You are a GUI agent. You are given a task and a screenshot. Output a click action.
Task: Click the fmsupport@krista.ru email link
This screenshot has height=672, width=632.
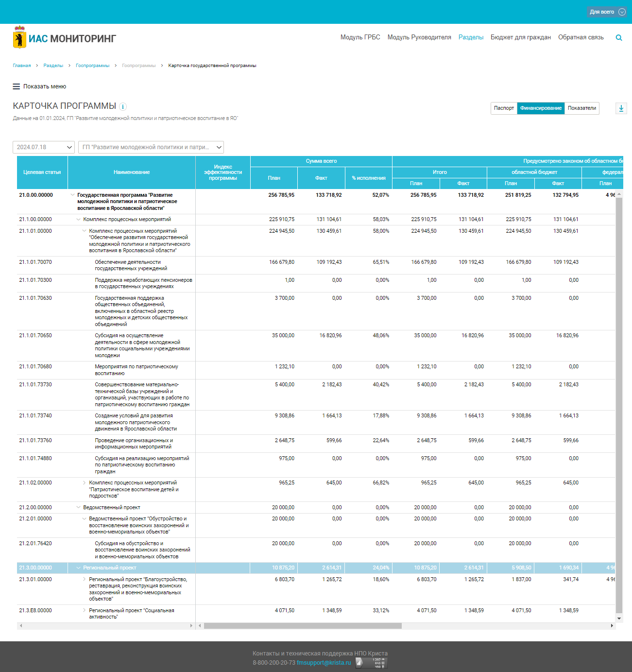(324, 663)
